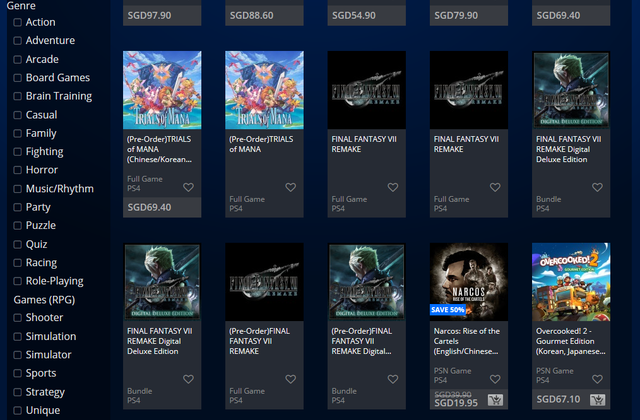Screen dimensions: 640x420
Task: Select the Unique genre checkbox
Action: (x=18, y=411)
